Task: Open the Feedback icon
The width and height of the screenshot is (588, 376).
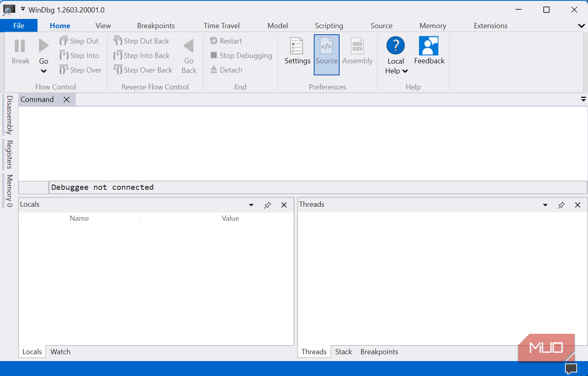Action: tap(429, 46)
